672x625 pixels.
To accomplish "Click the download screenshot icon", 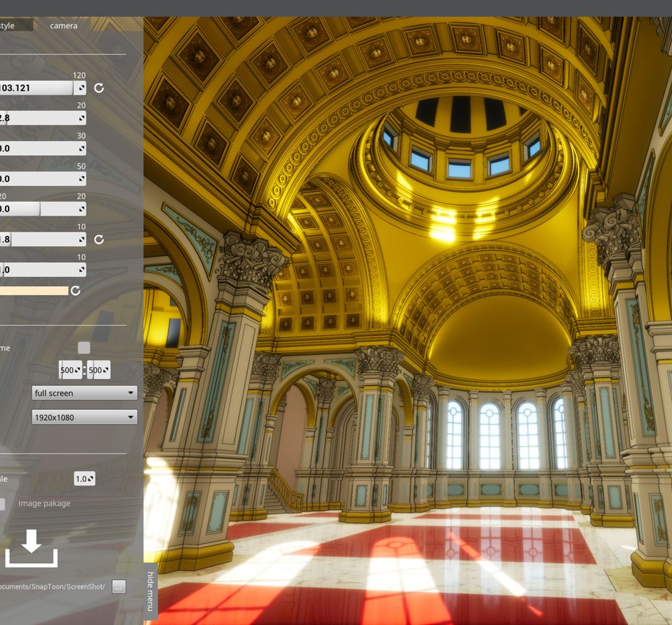I will pos(31,548).
